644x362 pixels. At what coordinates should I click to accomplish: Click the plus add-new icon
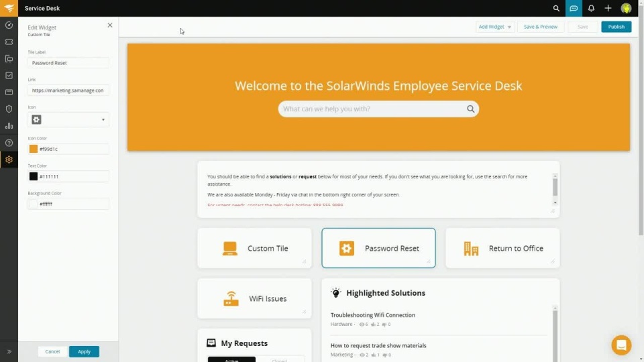point(608,8)
